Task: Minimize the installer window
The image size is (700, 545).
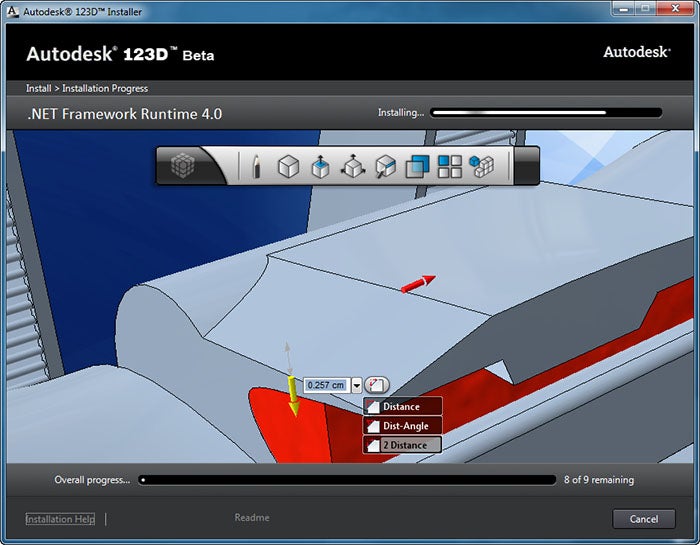Action: click(624, 9)
